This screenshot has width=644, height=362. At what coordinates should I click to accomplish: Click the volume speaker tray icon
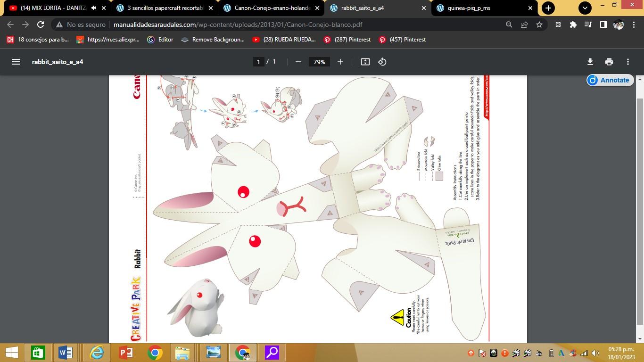coord(595,353)
